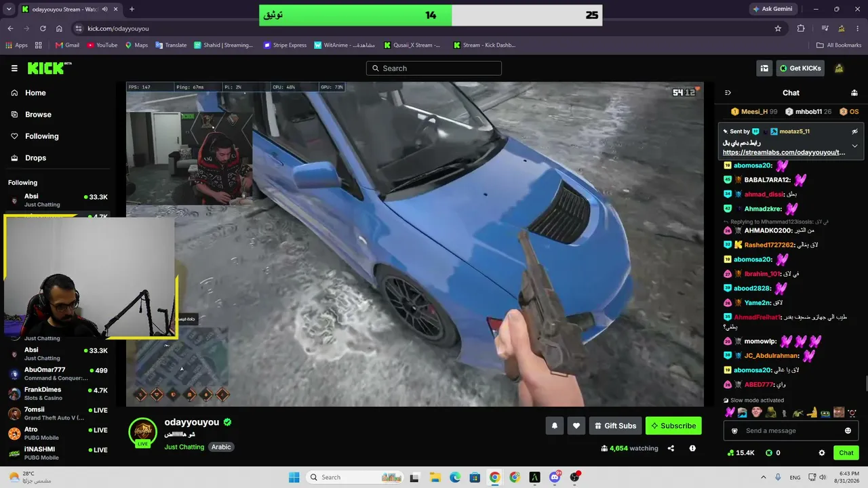The height and width of the screenshot is (488, 868).
Task: Open the Kick hamburger sidebar menu
Action: pos(14,68)
